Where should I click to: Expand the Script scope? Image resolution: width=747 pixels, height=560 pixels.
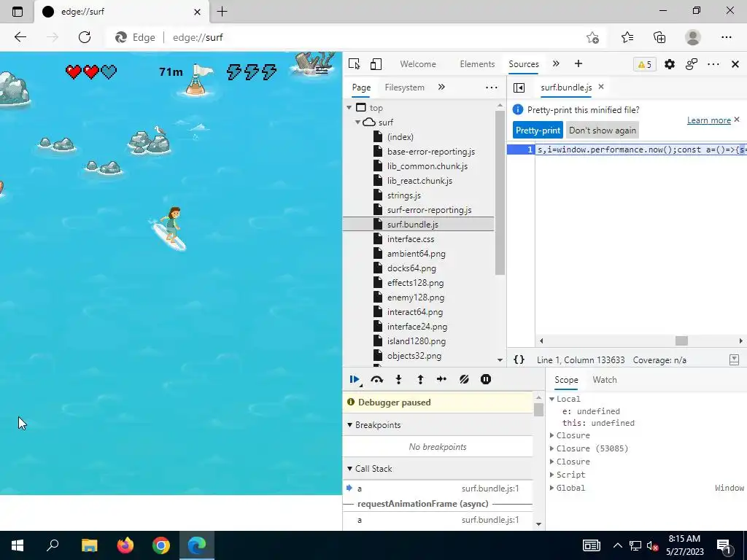point(551,475)
